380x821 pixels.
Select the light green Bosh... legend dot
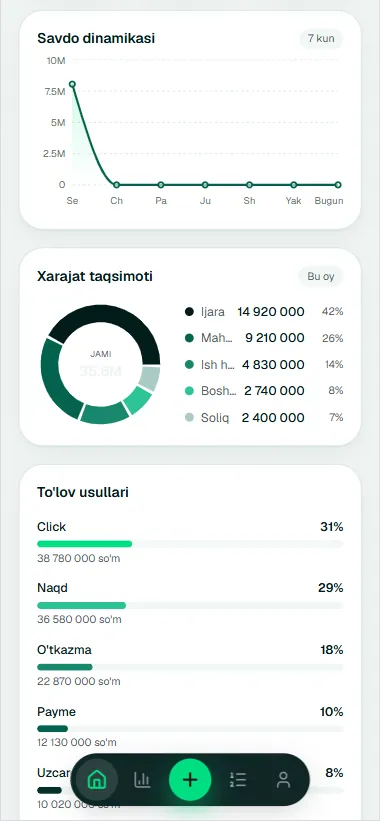[189, 391]
